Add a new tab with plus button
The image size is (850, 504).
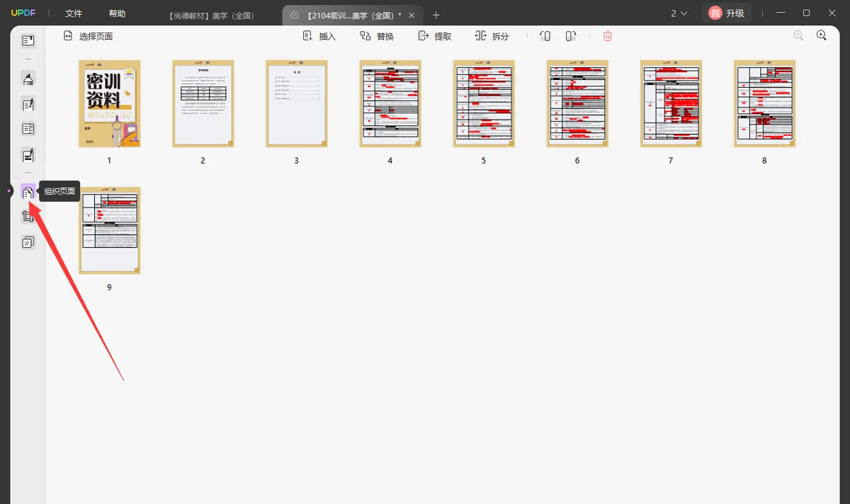[x=436, y=15]
